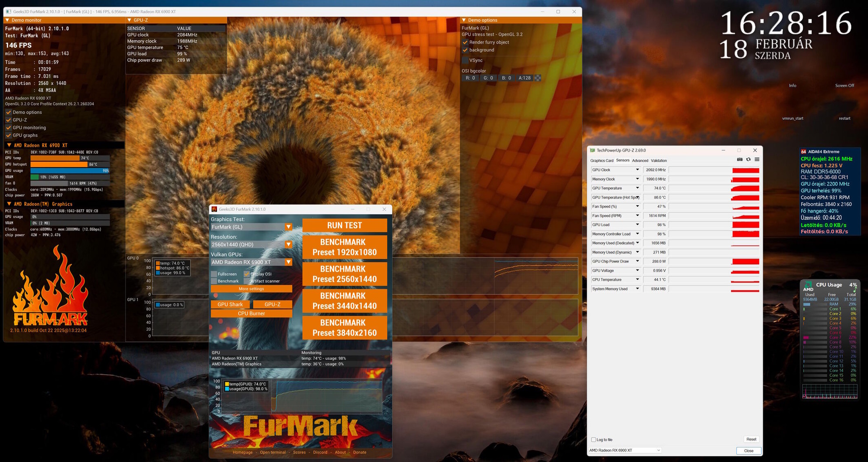Open the Memory Clock sensor dropdown in GPU-Z
868x462 pixels.
637,179
